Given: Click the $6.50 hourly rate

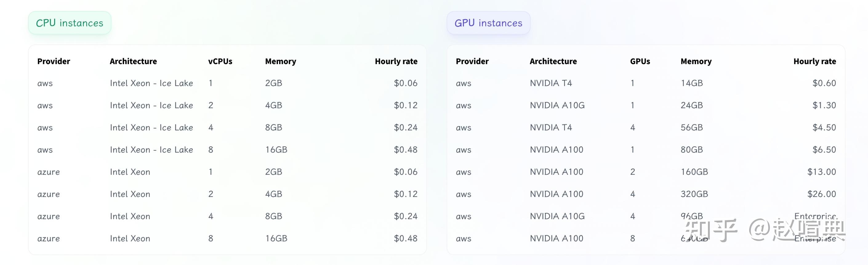Looking at the screenshot, I should pyautogui.click(x=824, y=150).
